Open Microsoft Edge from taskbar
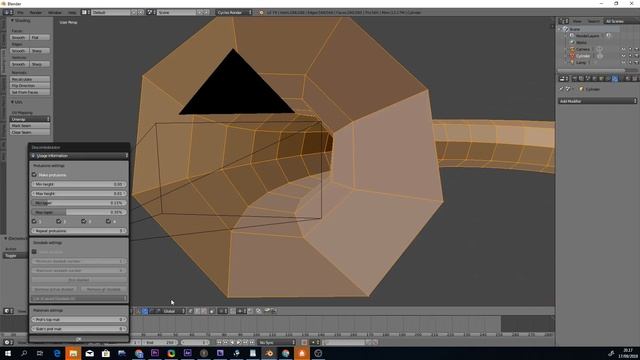The width and height of the screenshot is (640, 360). [57, 353]
